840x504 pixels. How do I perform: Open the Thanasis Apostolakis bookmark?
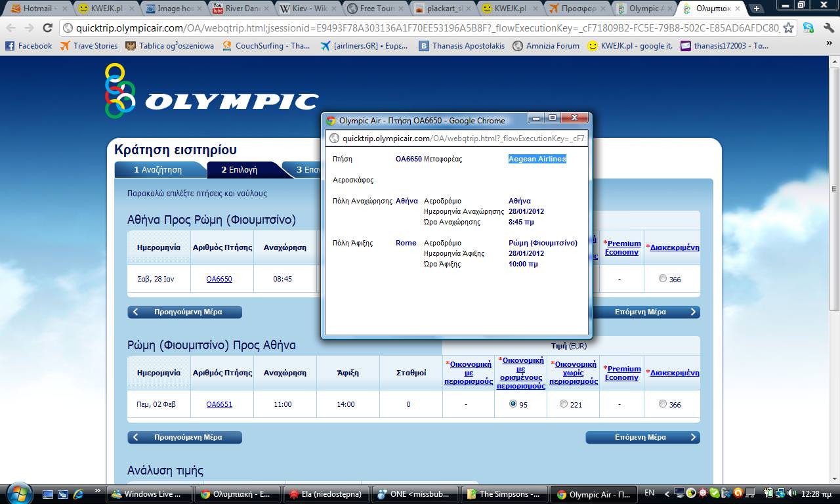pyautogui.click(x=462, y=46)
